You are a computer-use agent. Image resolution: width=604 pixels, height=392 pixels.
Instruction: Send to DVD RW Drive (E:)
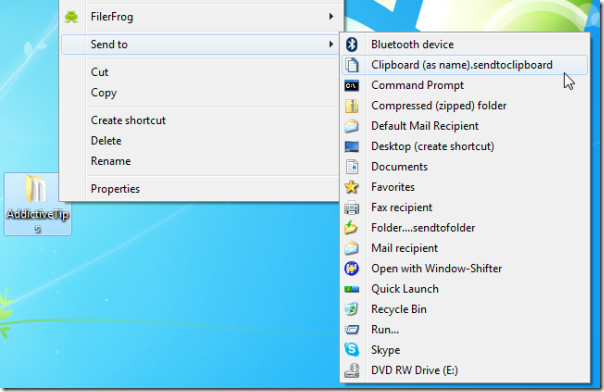(465, 370)
